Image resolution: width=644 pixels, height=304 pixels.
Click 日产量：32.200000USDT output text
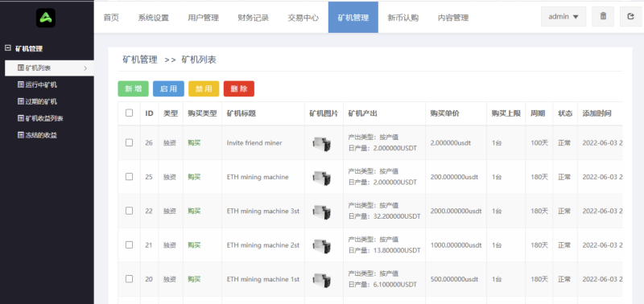point(385,216)
